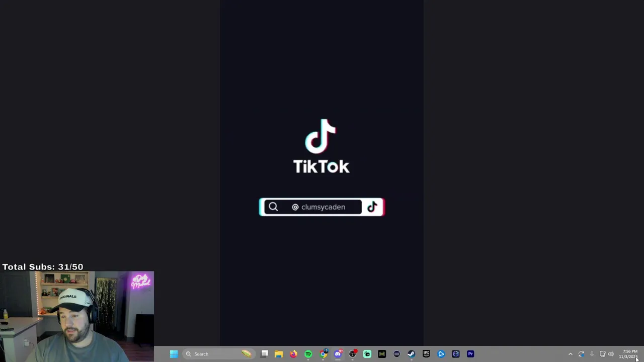The image size is (644, 362).
Task: Click the magnifier icon beside @clumsycaden
Action: tap(273, 207)
